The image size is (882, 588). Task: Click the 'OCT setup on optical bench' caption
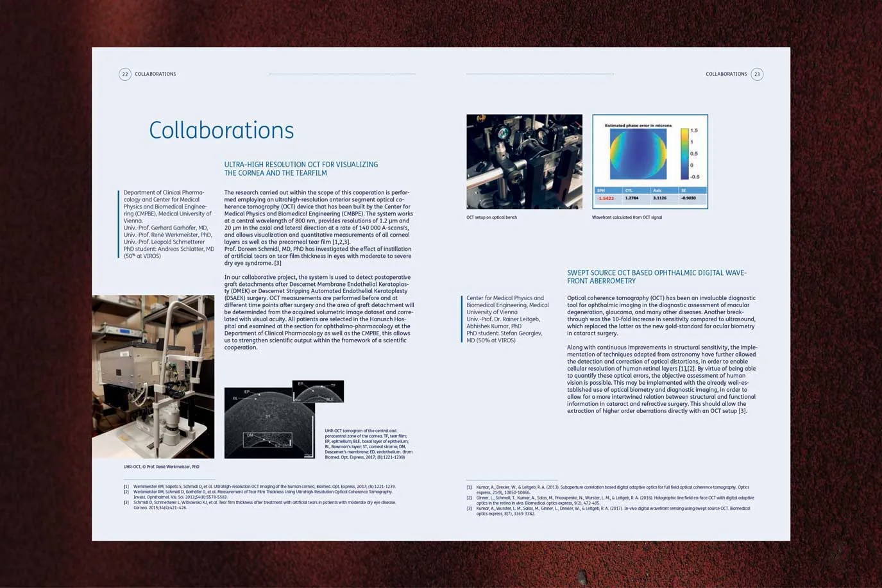tap(491, 217)
